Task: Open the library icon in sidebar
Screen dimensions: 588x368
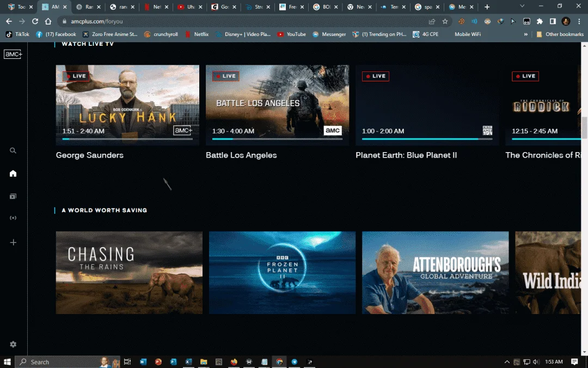Action: point(13,196)
